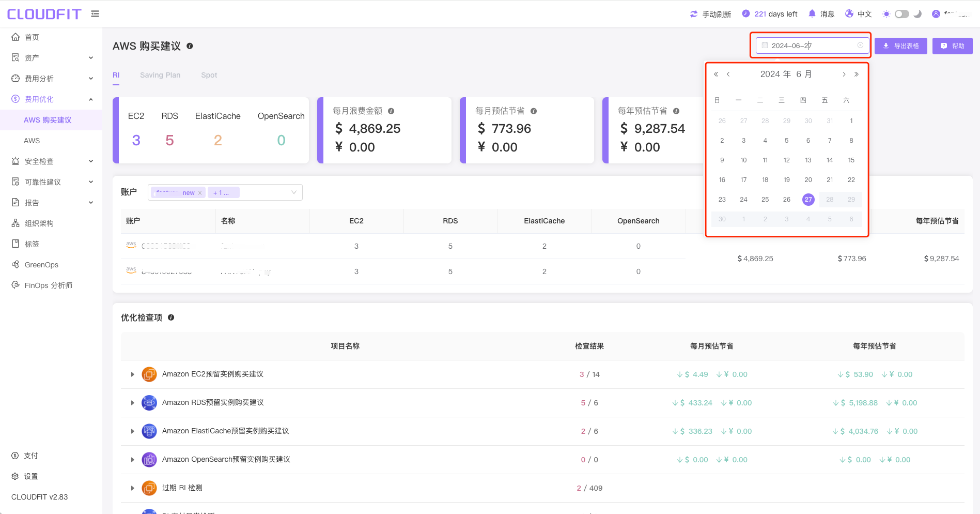This screenshot has height=514, width=980.
Task: Select AWS 购买建议 submenu item
Action: 51,120
